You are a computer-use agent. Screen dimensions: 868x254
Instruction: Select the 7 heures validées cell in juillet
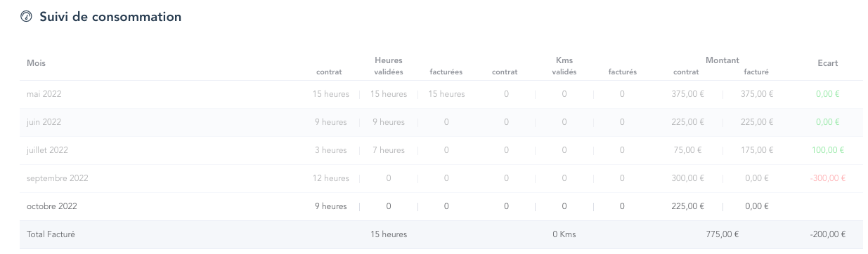coord(389,150)
